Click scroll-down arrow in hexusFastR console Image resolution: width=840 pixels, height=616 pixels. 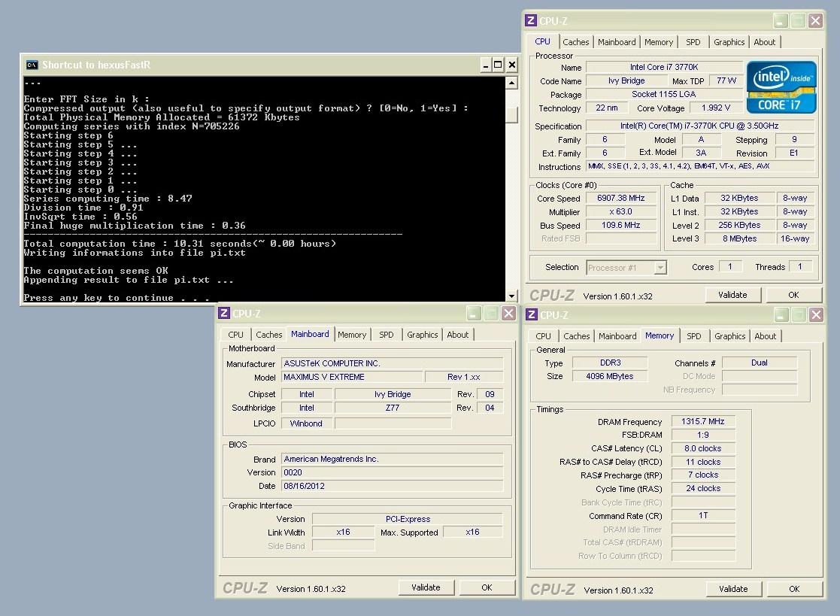point(511,296)
